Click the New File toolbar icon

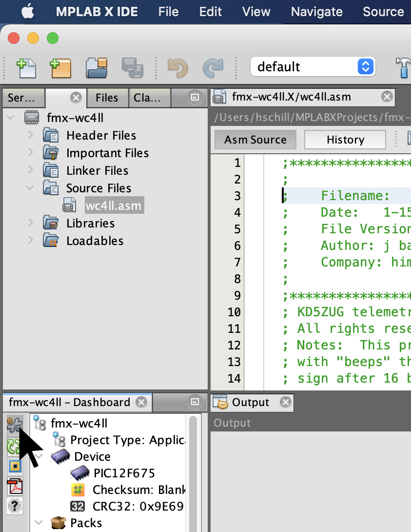pyautogui.click(x=26, y=67)
